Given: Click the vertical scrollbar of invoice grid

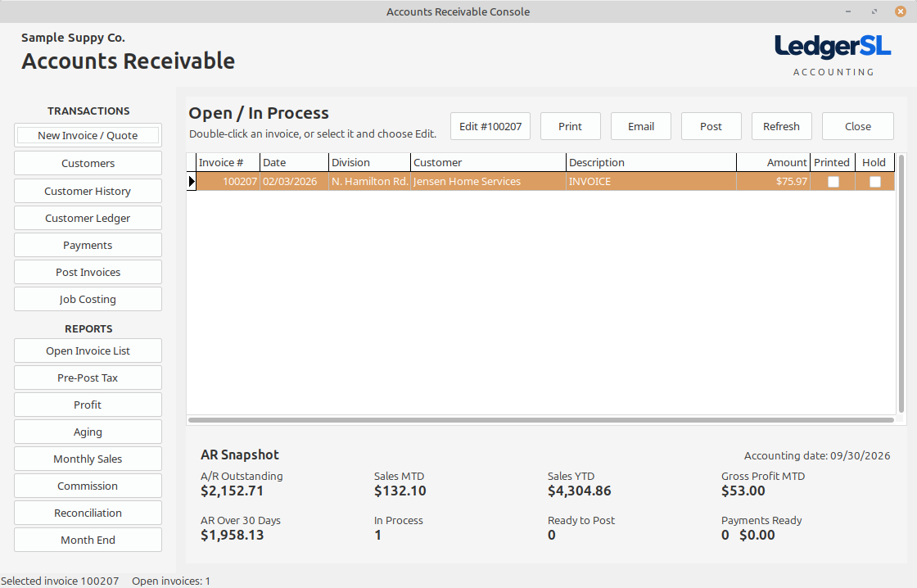Looking at the screenshot, I should [x=901, y=283].
